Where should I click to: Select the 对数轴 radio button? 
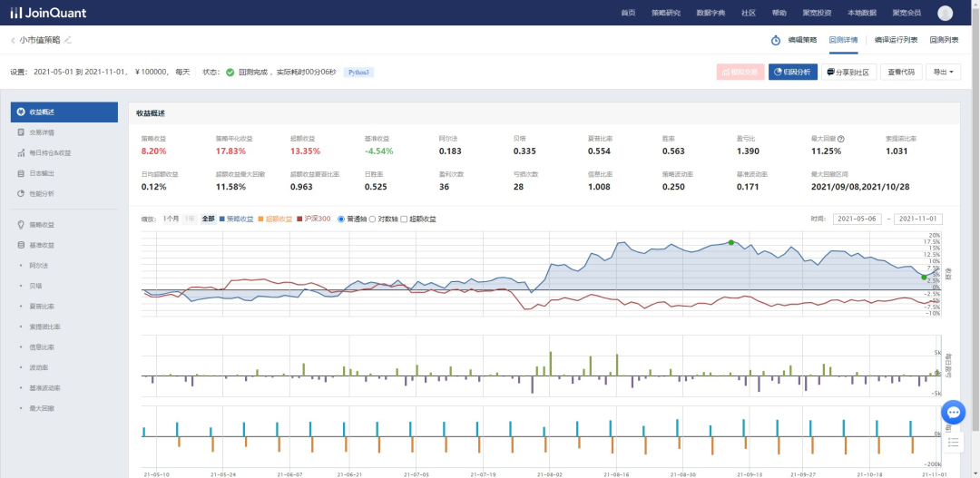tap(372, 219)
